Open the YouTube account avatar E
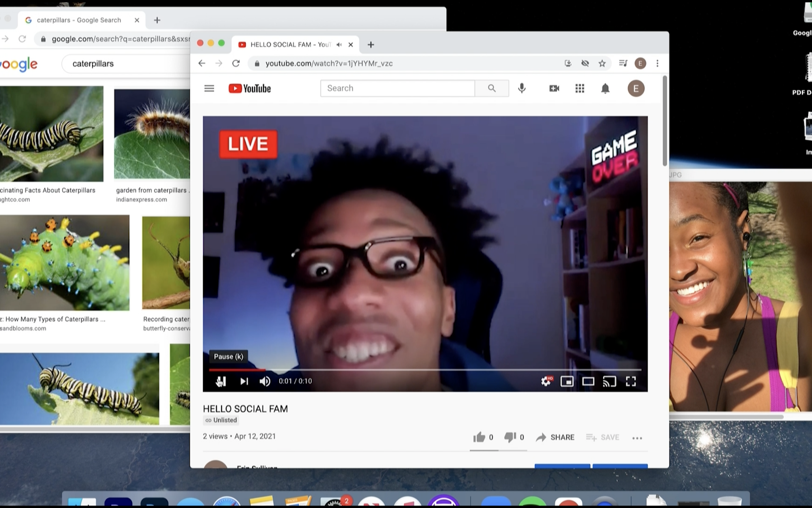812x508 pixels. click(636, 88)
